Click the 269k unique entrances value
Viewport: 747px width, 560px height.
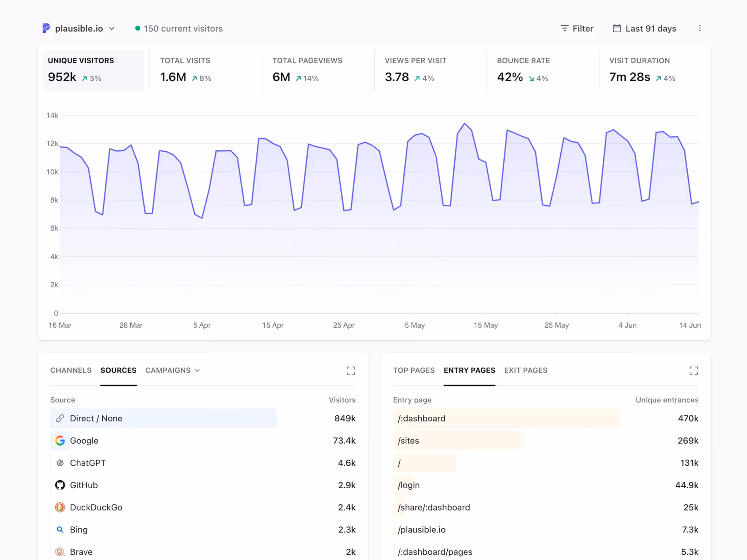(x=688, y=441)
